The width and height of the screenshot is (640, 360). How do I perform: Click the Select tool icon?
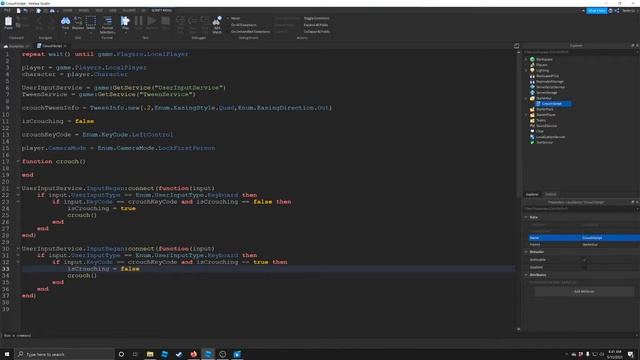pyautogui.click(x=91, y=22)
